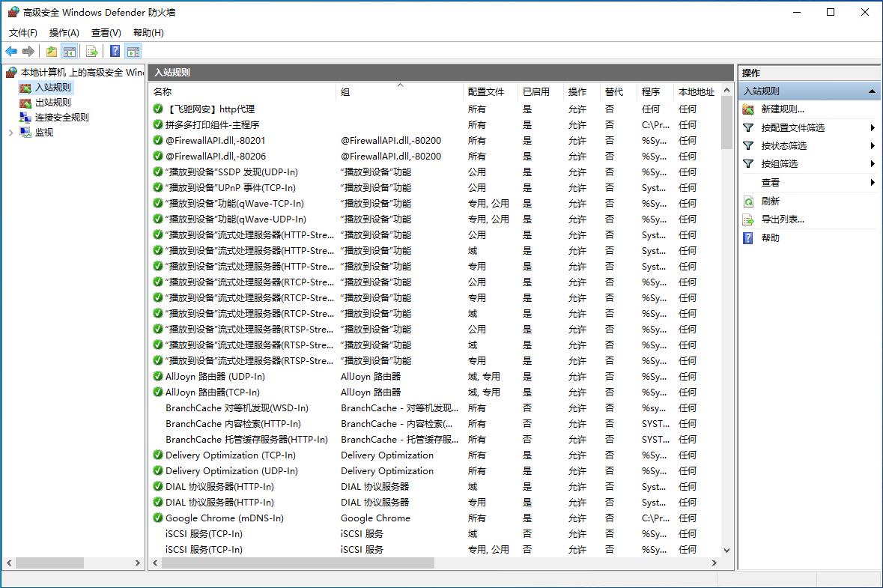Viewport: 883px width, 588px height.
Task: Select the 出站规则 icon in the left tree
Action: (x=25, y=103)
